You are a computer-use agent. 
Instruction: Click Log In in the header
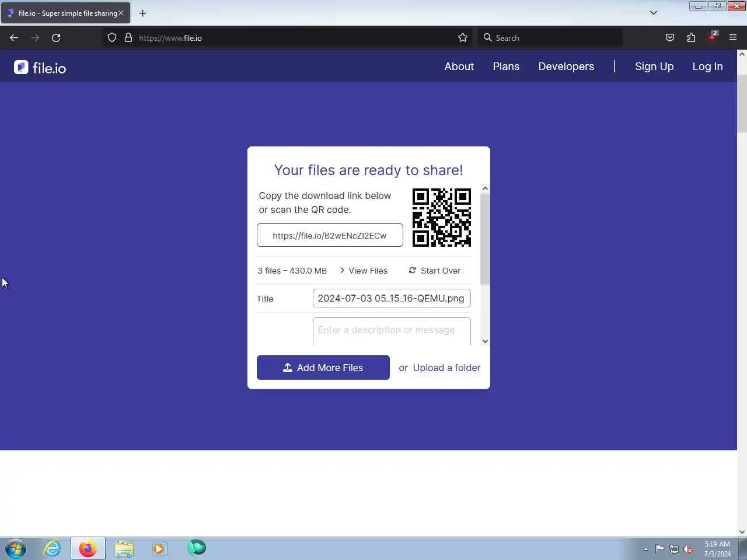pyautogui.click(x=707, y=66)
